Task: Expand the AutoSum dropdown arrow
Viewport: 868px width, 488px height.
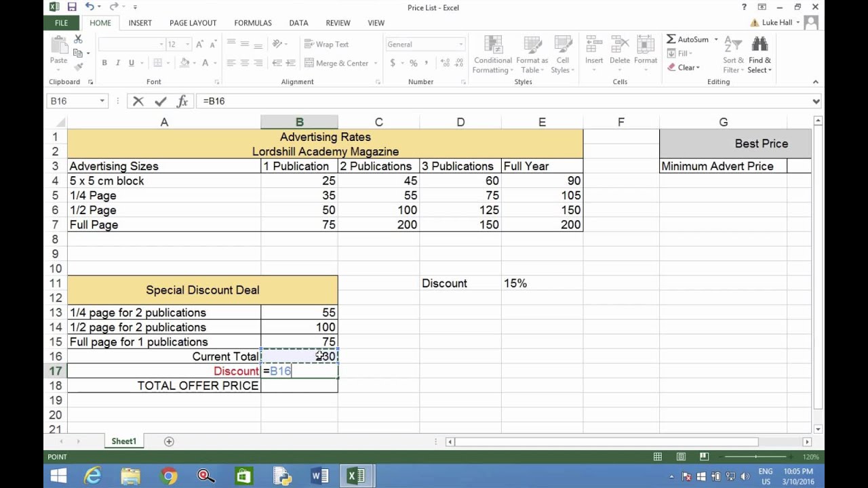Action: [x=715, y=39]
